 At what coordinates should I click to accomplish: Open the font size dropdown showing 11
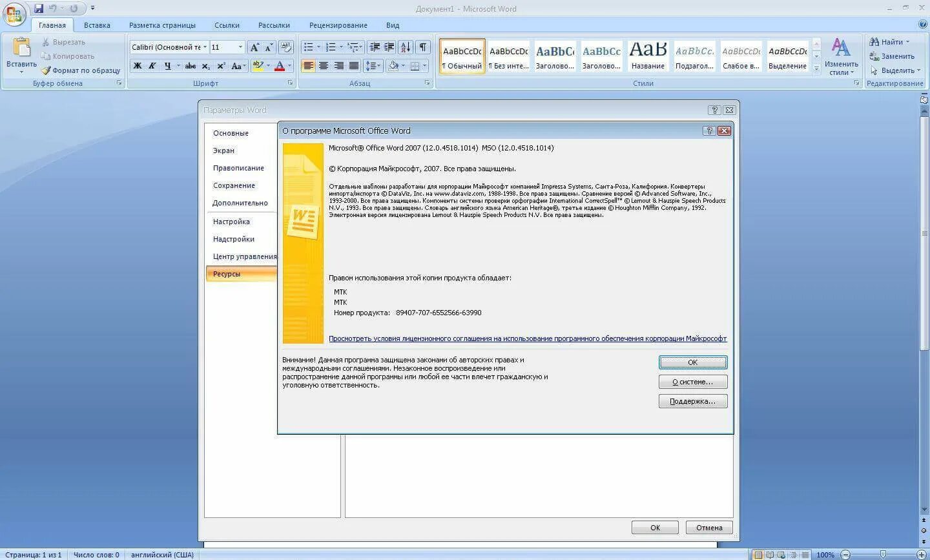coord(240,47)
